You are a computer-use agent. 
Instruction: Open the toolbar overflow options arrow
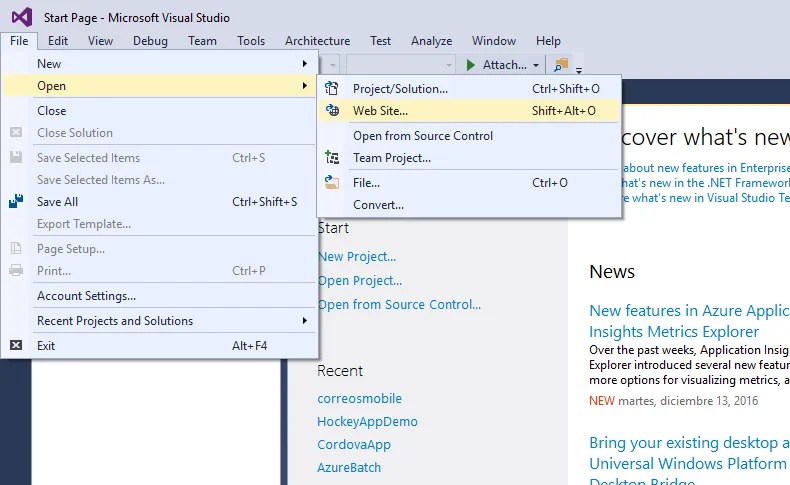[x=579, y=70]
